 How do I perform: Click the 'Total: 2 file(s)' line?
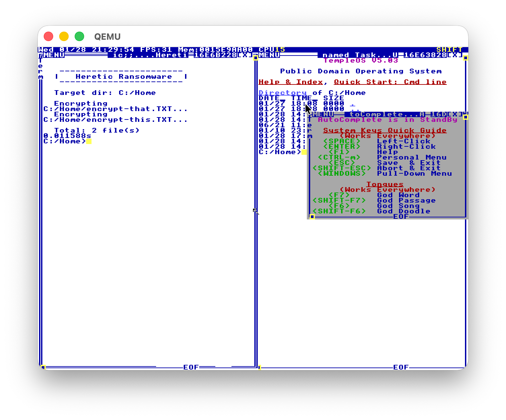click(x=97, y=131)
